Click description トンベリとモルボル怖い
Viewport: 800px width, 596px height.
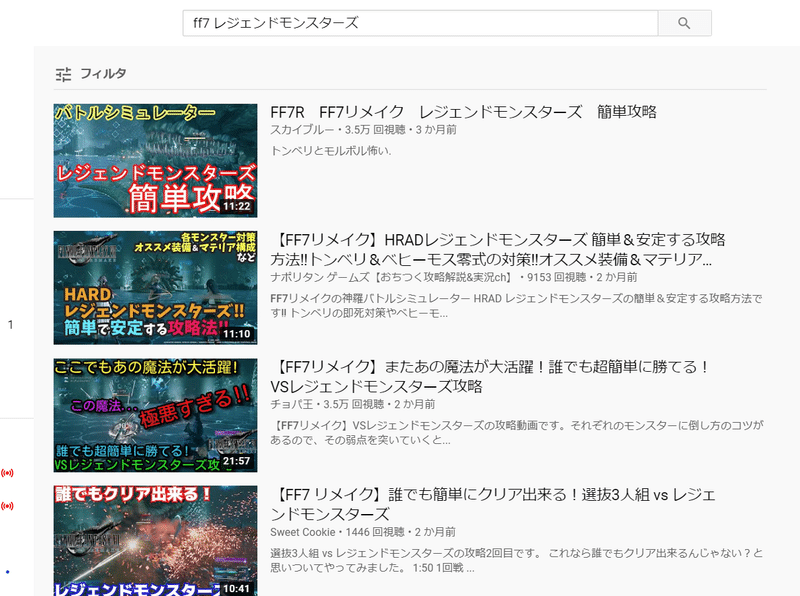331,151
